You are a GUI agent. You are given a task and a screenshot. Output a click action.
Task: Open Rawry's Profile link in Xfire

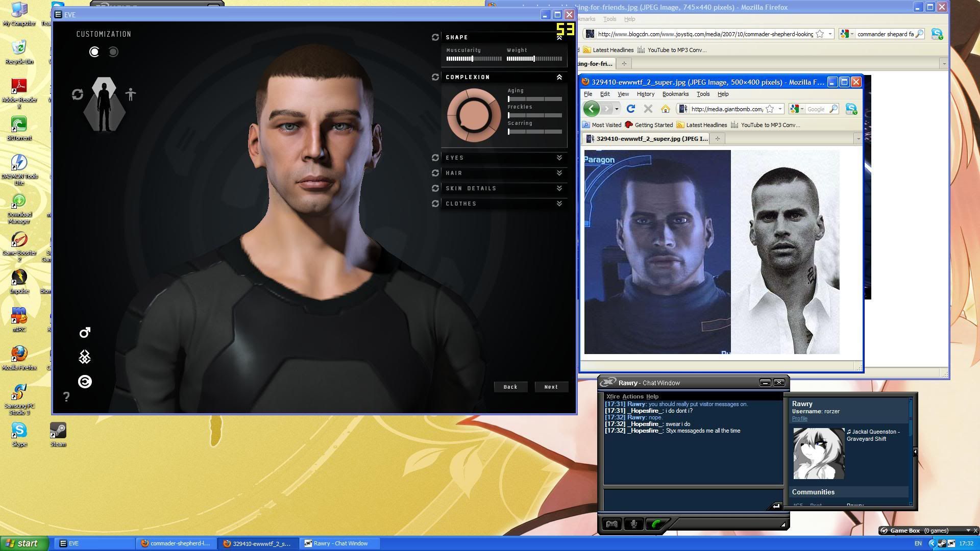point(799,418)
